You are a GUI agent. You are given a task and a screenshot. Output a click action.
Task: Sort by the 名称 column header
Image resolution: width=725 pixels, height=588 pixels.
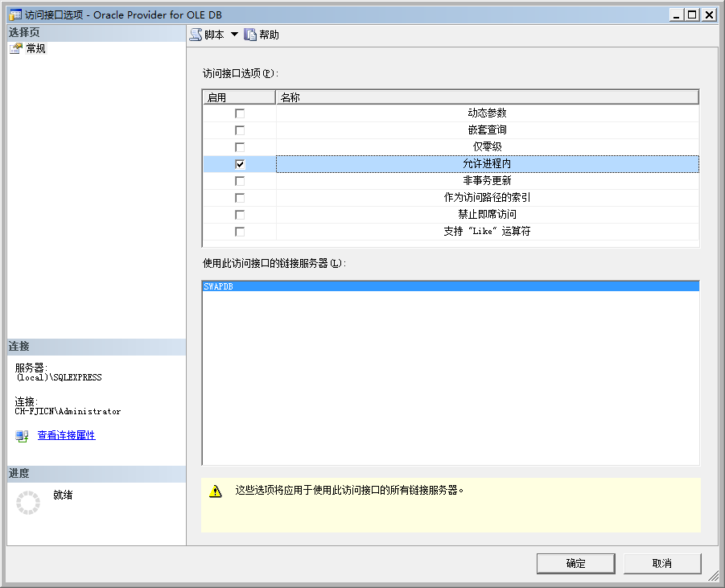point(487,97)
